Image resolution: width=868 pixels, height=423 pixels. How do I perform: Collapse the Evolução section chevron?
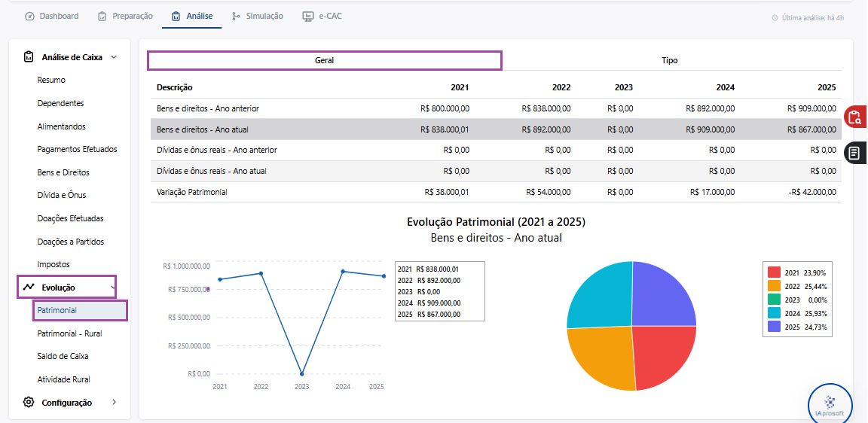click(x=113, y=288)
